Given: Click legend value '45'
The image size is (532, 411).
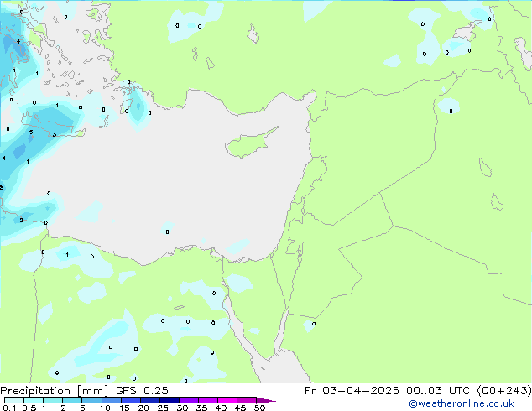Looking at the screenshot, I should point(240,408).
